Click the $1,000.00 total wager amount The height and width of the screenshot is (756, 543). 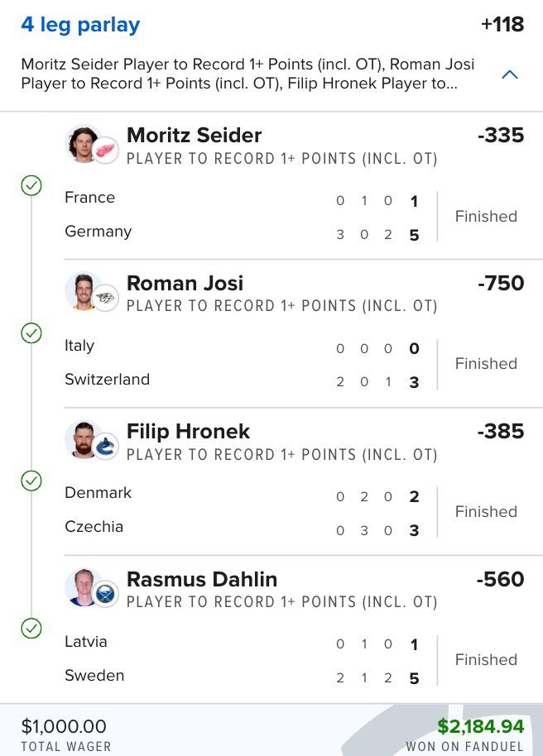pyautogui.click(x=64, y=726)
